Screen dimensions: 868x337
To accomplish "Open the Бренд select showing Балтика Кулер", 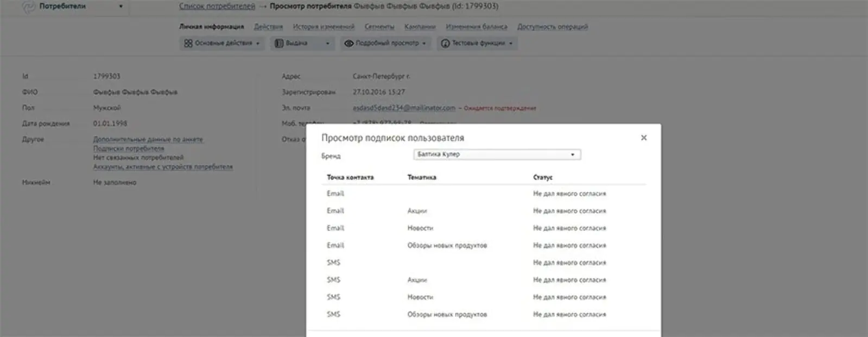I will tap(497, 154).
